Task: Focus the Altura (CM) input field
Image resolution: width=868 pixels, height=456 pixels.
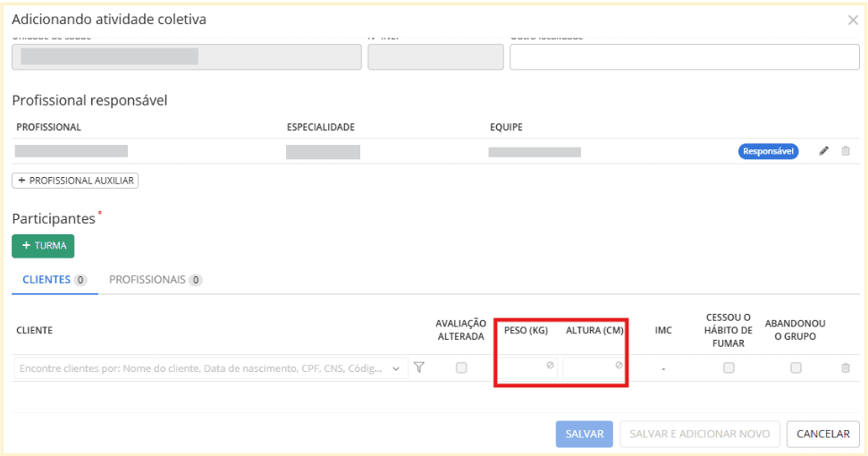Action: [x=594, y=367]
